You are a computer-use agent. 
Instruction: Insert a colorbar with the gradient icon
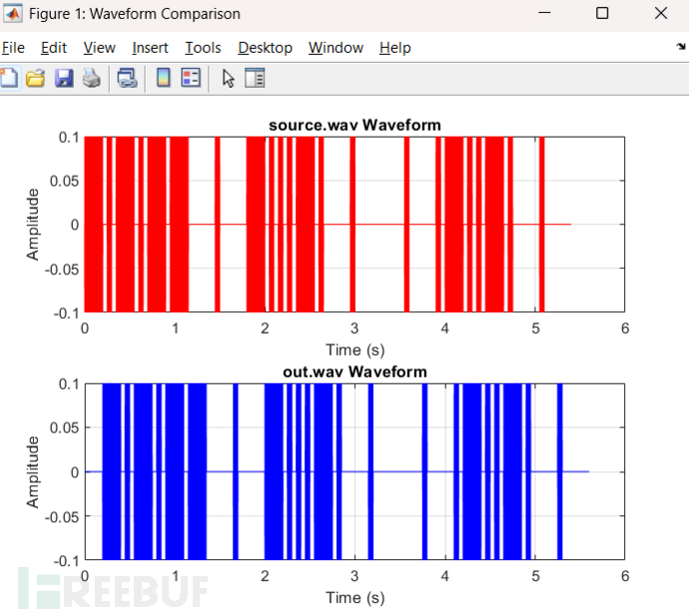coord(164,78)
